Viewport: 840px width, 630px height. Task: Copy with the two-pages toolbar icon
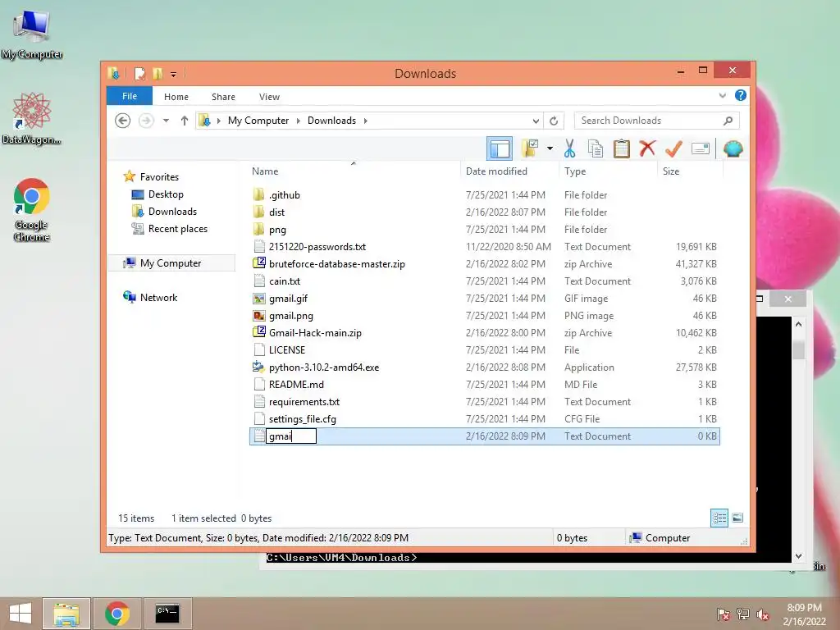pyautogui.click(x=596, y=148)
